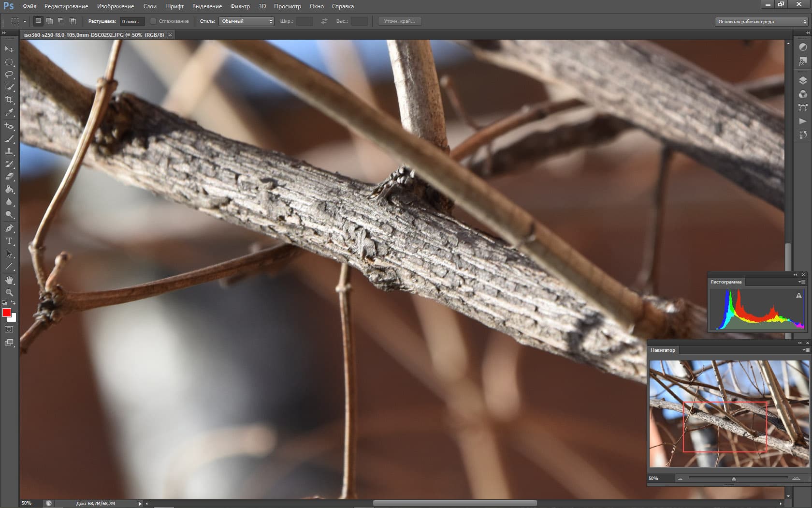Select the History Brush tool

tap(9, 164)
